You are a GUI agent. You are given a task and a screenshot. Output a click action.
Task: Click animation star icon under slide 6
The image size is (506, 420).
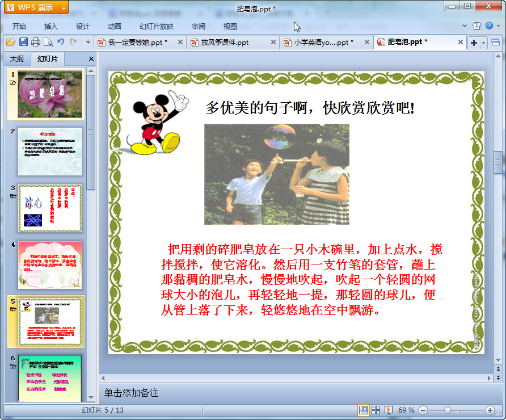coord(13,367)
